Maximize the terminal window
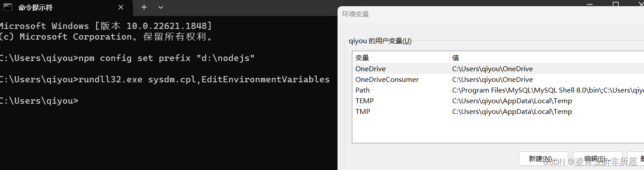The width and height of the screenshot is (644, 170). (x=615, y=4)
